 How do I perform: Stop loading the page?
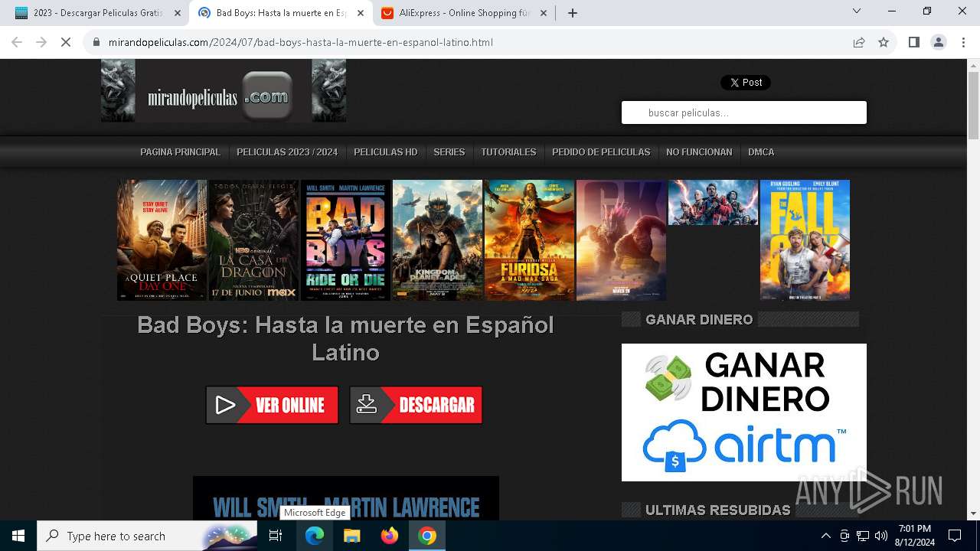click(66, 42)
